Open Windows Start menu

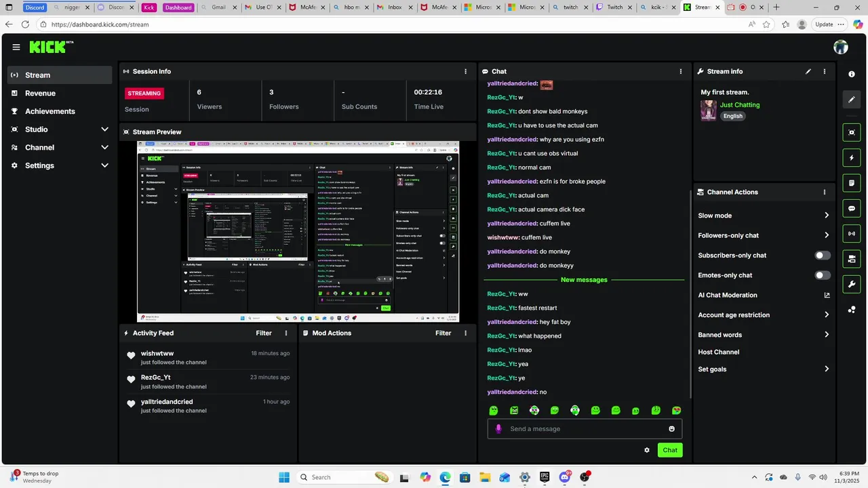pyautogui.click(x=283, y=477)
